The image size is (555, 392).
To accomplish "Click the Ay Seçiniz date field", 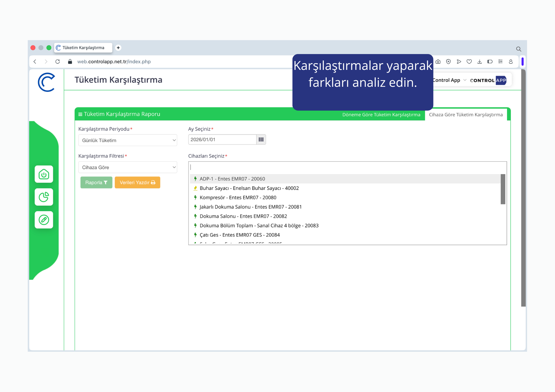I will (222, 139).
